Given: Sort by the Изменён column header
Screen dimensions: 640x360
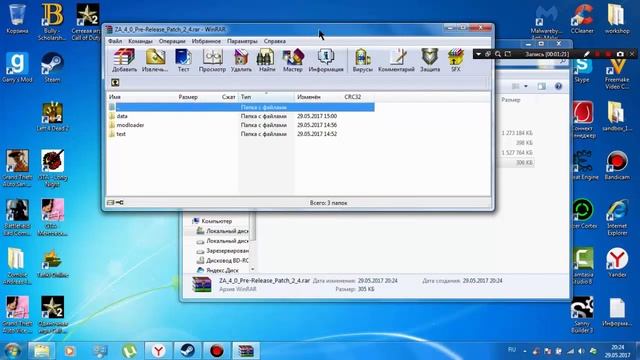Looking at the screenshot, I should [x=309, y=97].
